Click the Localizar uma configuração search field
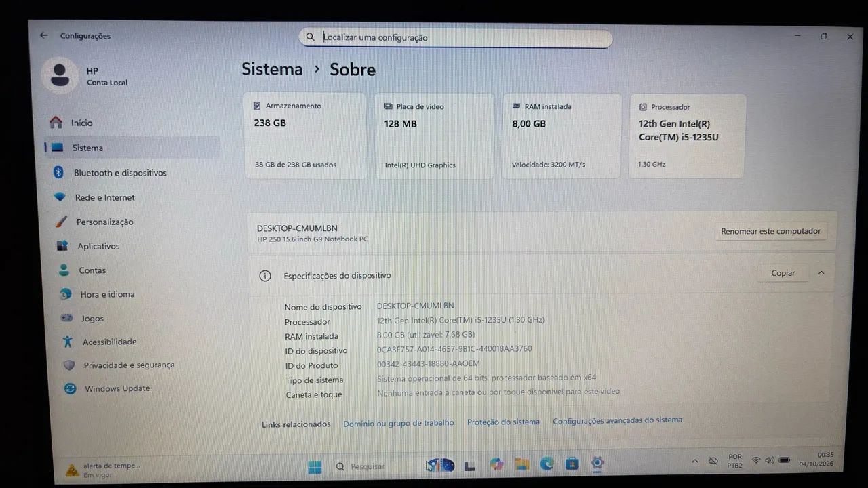 tap(455, 37)
